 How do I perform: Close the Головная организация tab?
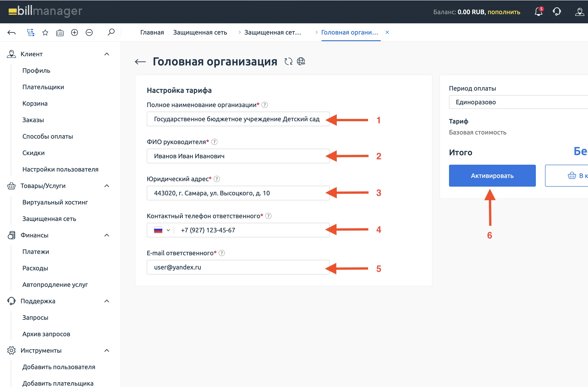[x=387, y=32]
